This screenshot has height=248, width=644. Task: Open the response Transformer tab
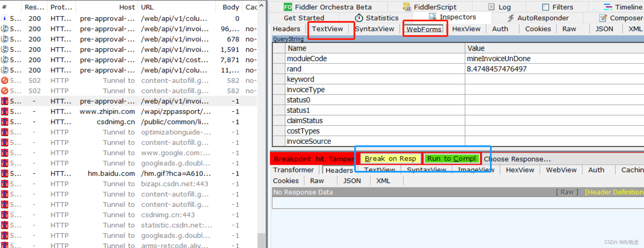pos(293,170)
